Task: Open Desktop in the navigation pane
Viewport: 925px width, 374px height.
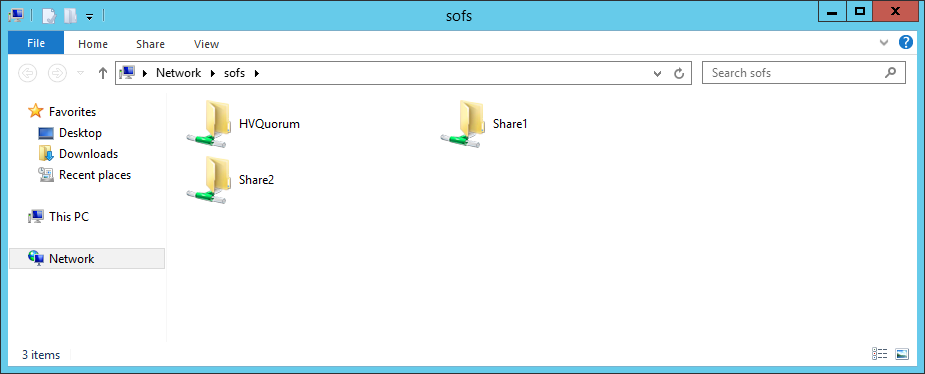Action: (x=80, y=133)
